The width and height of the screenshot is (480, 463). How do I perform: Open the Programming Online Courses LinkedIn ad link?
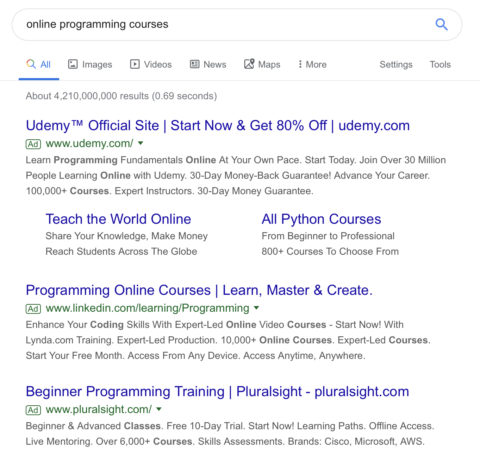click(199, 290)
